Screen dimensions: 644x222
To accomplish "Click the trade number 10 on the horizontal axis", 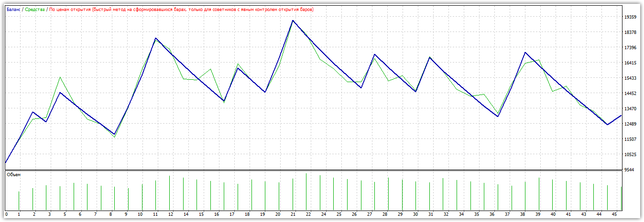I will pos(140,214).
